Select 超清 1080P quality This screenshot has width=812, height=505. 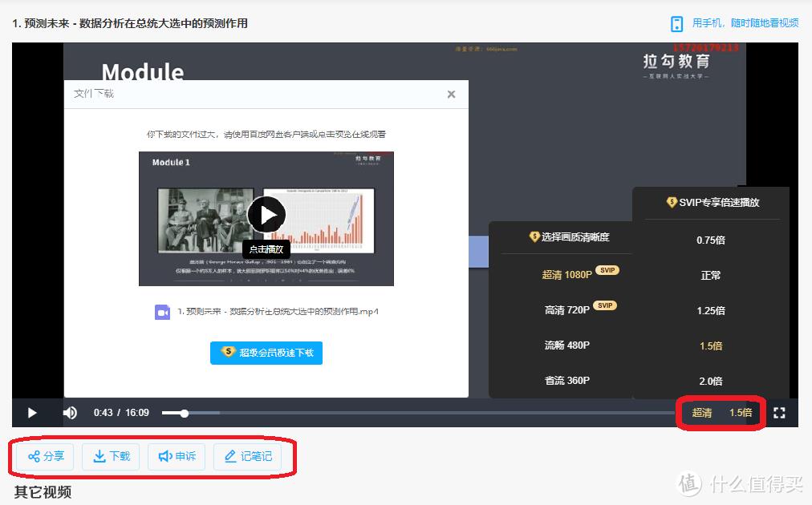point(566,274)
